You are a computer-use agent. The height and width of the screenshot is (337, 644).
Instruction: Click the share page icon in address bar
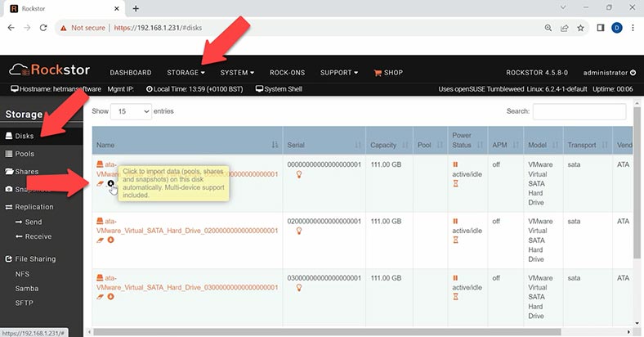coord(565,28)
